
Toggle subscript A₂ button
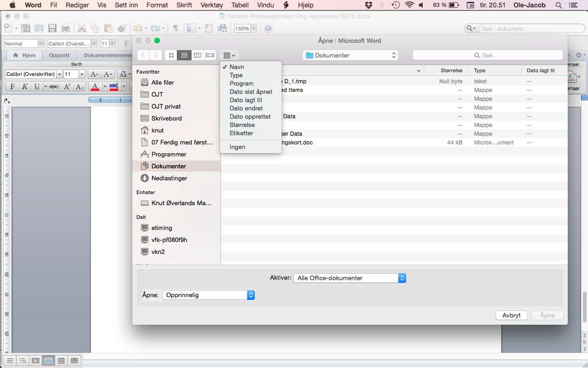[79, 86]
